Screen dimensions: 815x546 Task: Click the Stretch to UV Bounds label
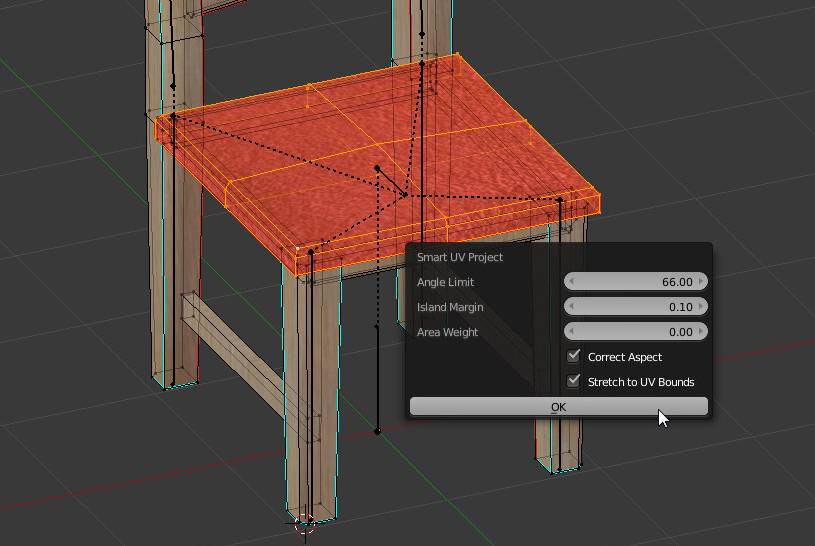pos(641,382)
